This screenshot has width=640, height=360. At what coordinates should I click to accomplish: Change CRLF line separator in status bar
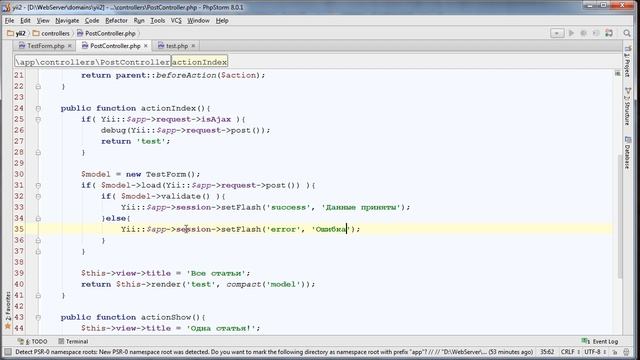click(570, 352)
